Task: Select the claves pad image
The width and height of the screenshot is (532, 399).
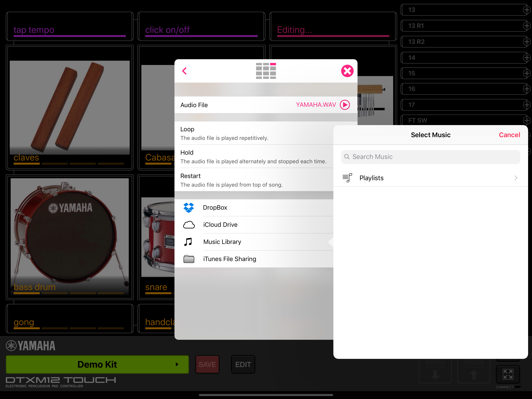Action: click(x=70, y=107)
